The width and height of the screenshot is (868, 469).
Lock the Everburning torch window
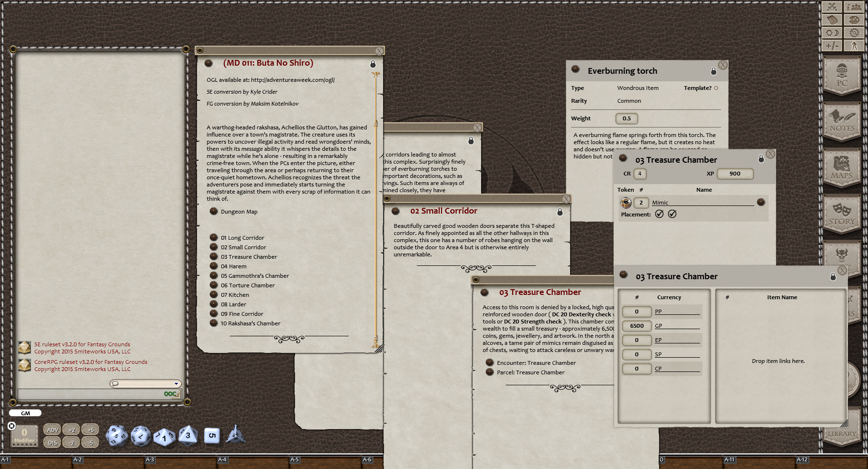[x=713, y=70]
